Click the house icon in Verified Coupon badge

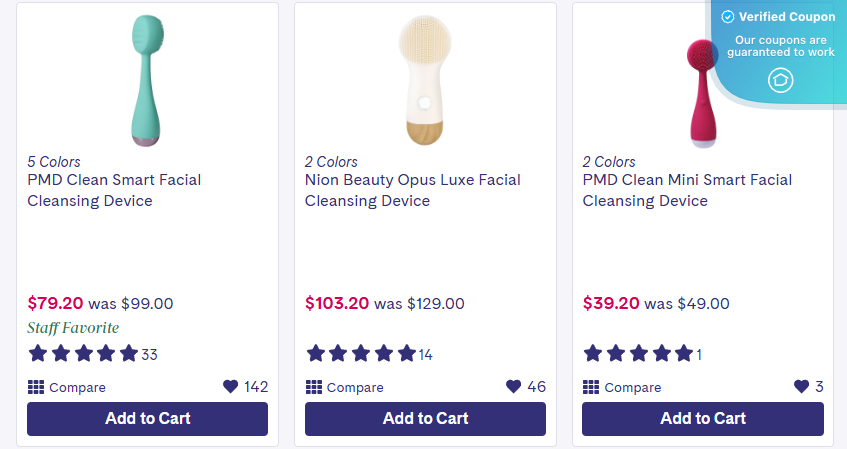[781, 81]
